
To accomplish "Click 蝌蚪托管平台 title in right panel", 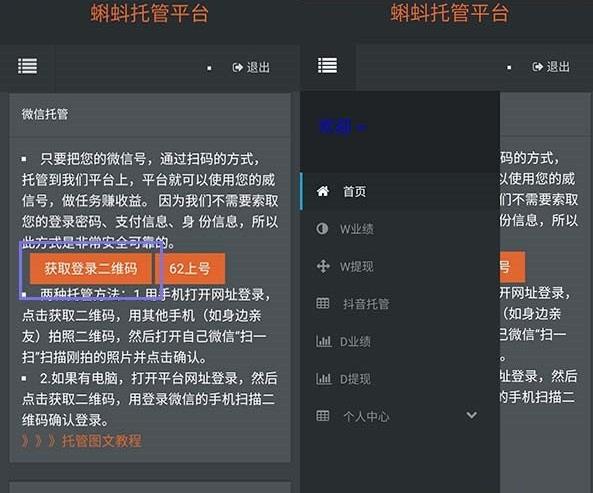I will pos(449,12).
